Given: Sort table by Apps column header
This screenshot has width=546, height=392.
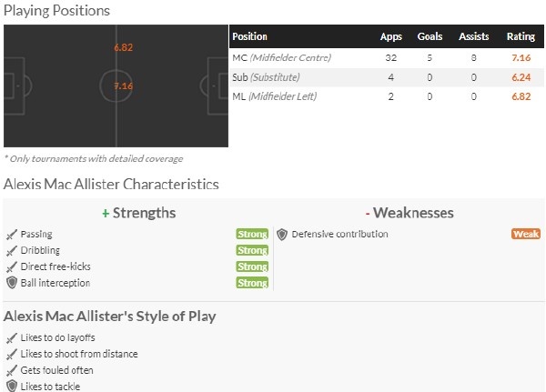Looking at the screenshot, I should 391,36.
